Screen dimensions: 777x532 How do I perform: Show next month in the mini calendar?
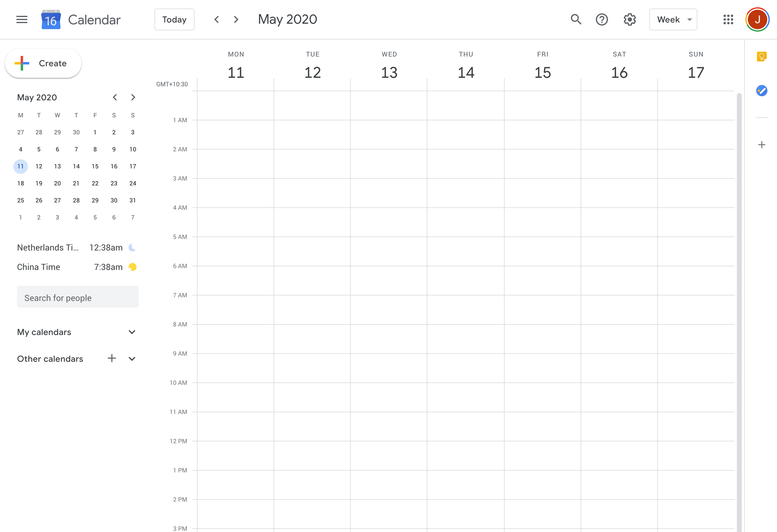pos(133,97)
